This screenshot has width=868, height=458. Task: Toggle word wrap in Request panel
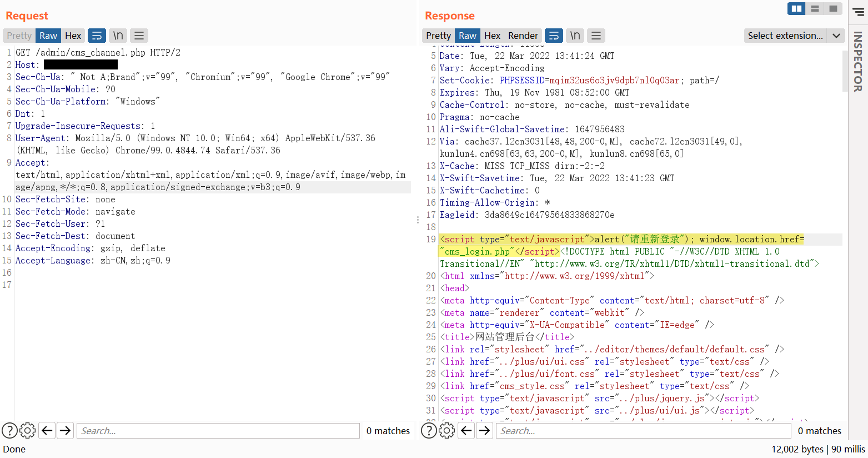tap(97, 36)
